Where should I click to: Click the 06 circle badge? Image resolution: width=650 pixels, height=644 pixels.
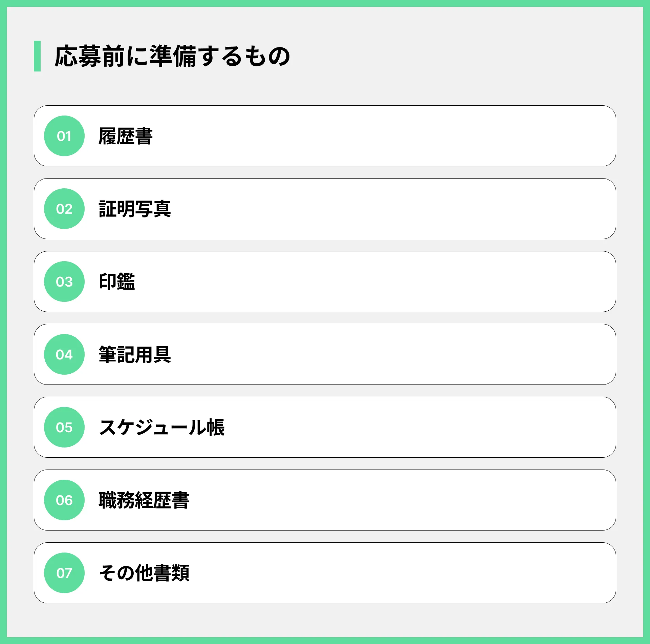pyautogui.click(x=64, y=500)
